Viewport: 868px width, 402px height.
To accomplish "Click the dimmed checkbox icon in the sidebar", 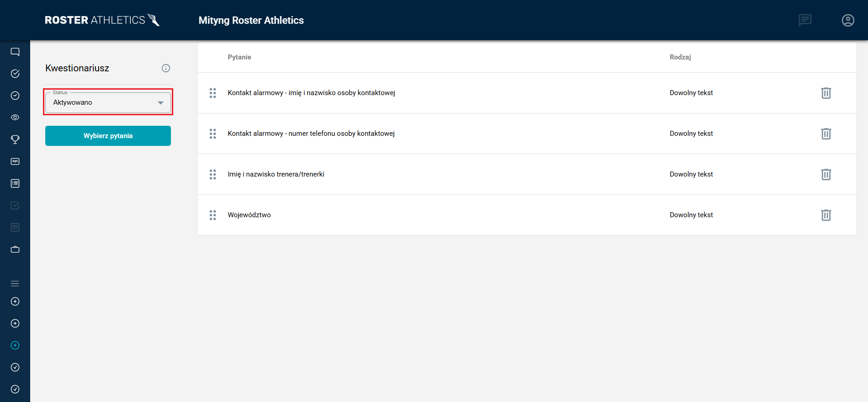I will point(15,205).
